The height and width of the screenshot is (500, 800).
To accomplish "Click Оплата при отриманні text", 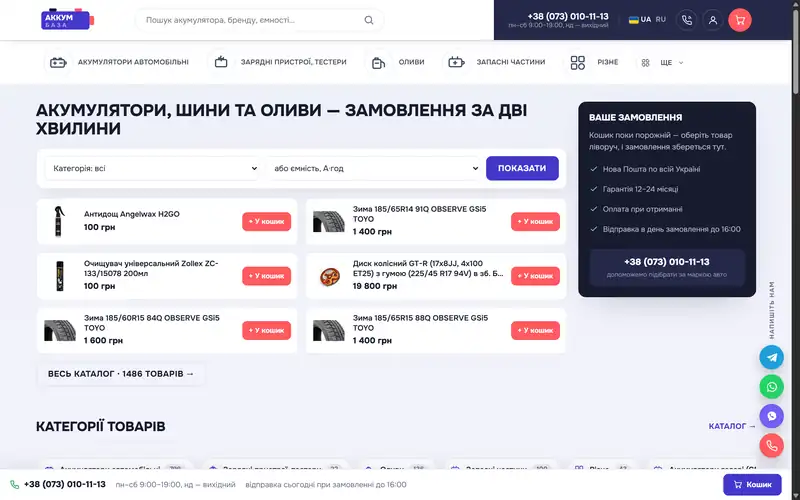I will click(x=642, y=209).
